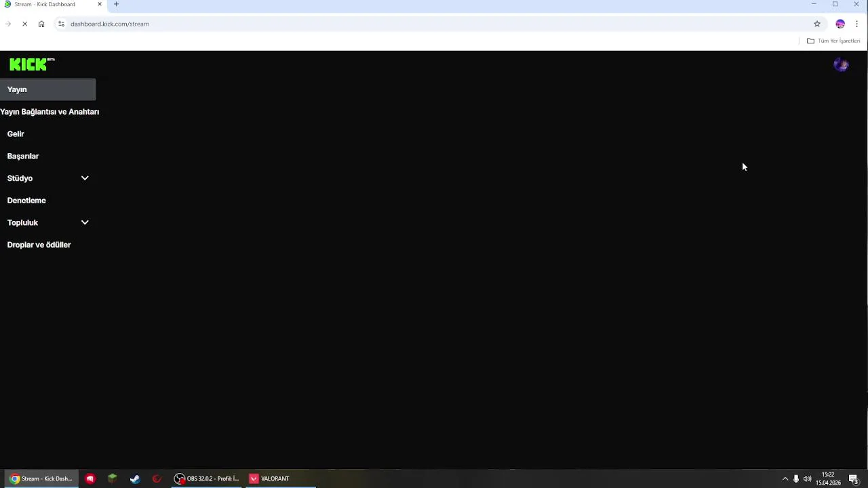868x488 pixels.
Task: Open volume control in system tray
Action: [x=807, y=479]
